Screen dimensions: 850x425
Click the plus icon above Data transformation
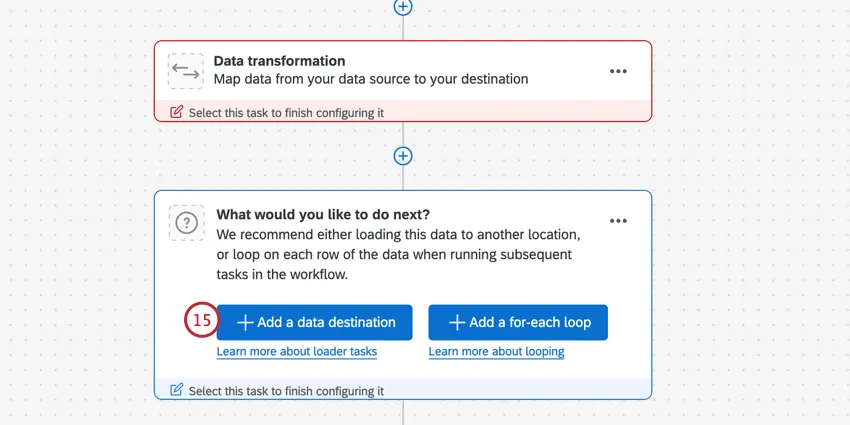click(x=402, y=7)
